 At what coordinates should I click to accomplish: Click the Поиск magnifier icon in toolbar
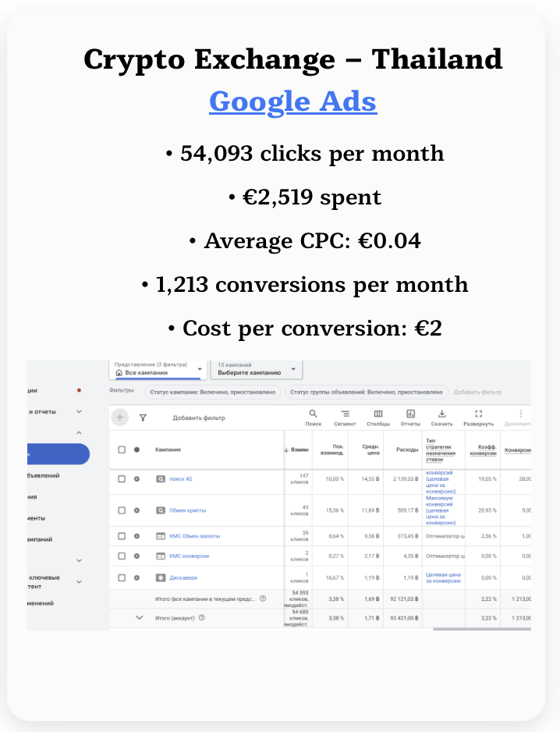[x=313, y=414]
